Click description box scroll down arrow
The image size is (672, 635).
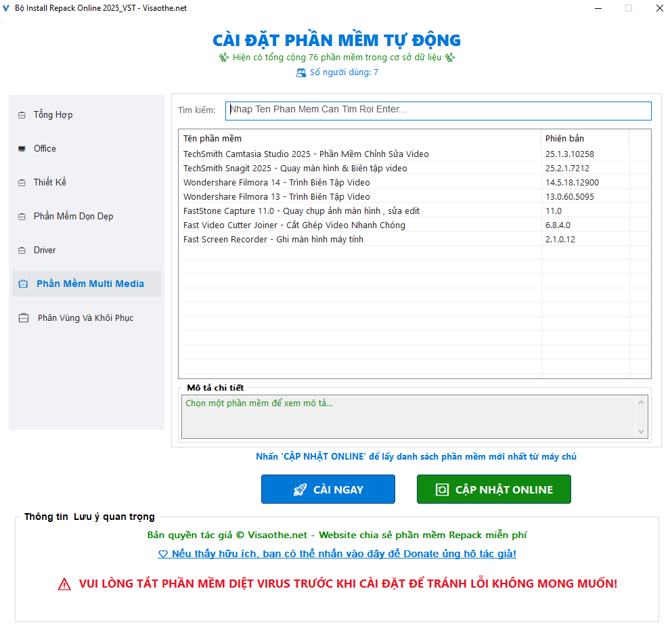point(641,432)
